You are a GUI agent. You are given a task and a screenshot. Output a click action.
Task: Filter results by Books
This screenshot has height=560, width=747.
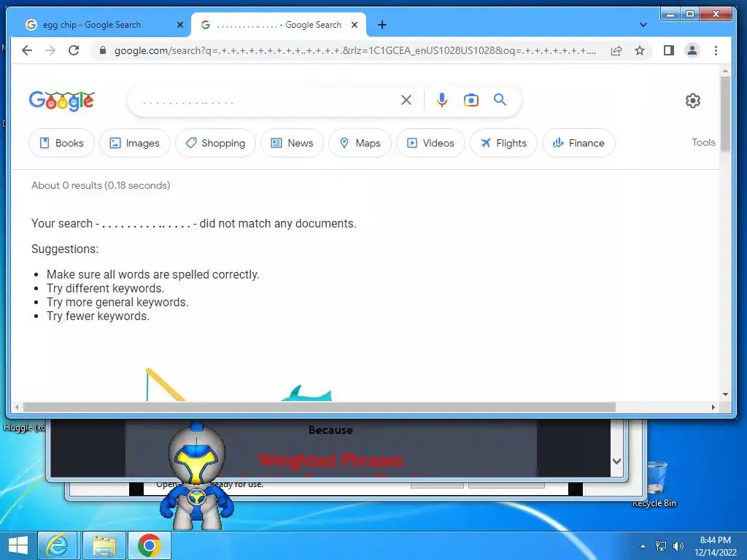click(x=61, y=143)
